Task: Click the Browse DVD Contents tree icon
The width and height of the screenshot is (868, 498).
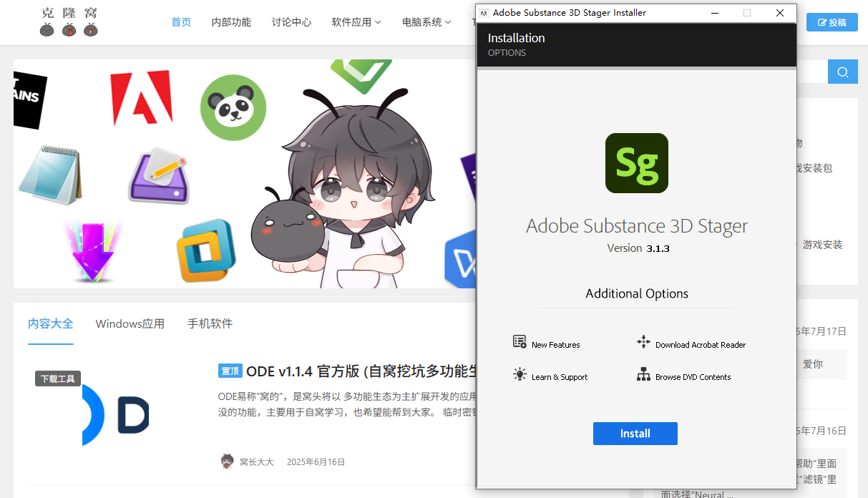Action: [643, 373]
